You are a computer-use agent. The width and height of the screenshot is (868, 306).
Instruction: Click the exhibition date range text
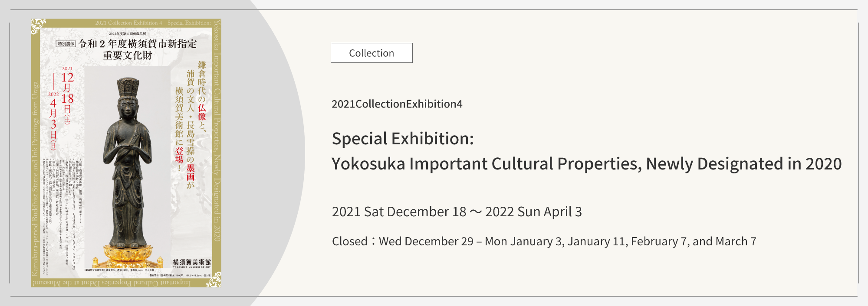click(457, 212)
